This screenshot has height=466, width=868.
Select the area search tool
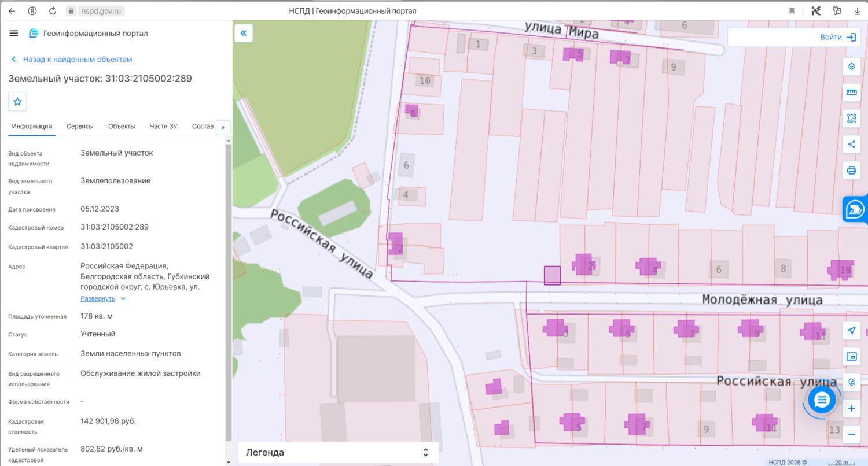point(851,119)
